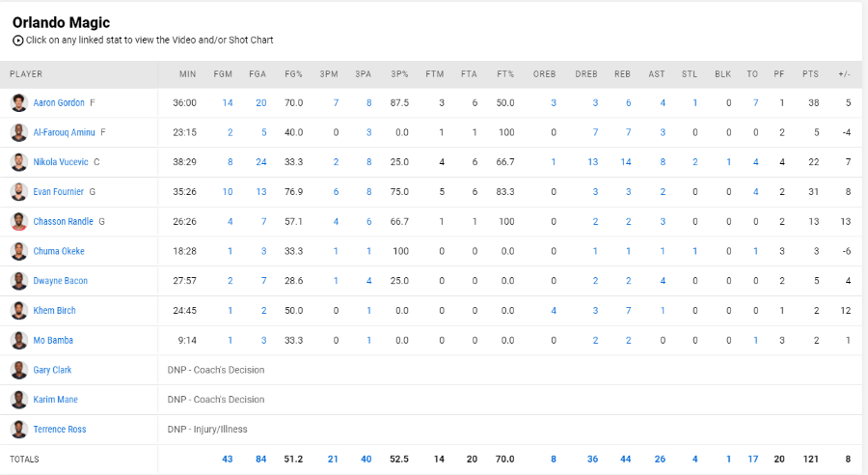This screenshot has width=868, height=475.
Task: Open Nikola Vucevic's headshot thumbnail
Action: click(x=19, y=162)
